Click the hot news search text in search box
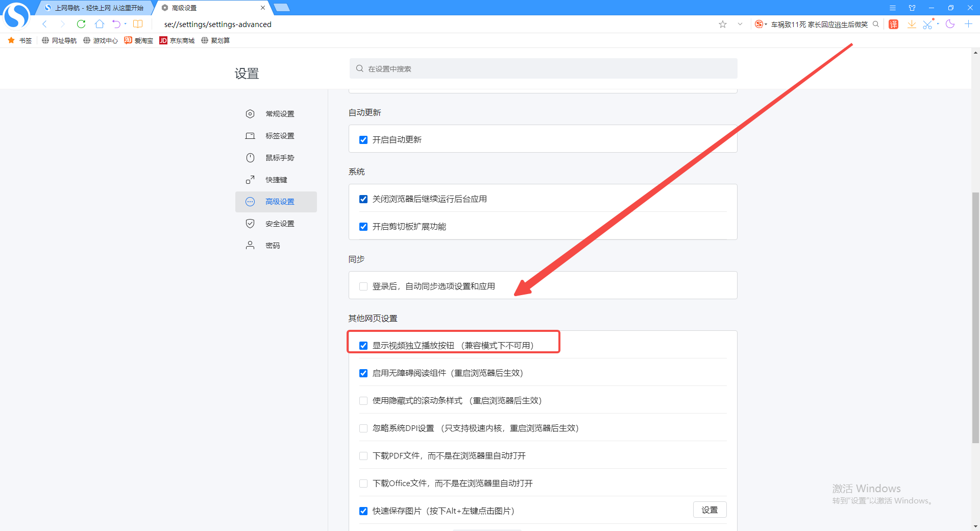 tap(819, 24)
